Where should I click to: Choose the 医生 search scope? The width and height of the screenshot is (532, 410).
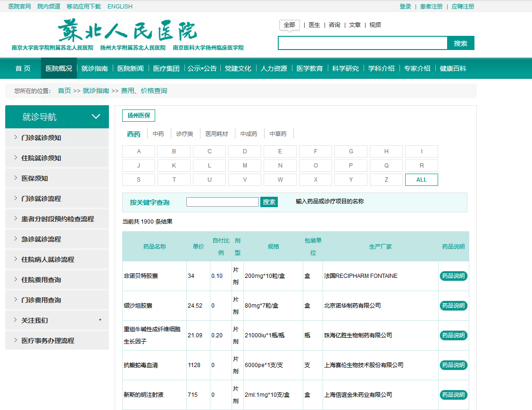314,25
